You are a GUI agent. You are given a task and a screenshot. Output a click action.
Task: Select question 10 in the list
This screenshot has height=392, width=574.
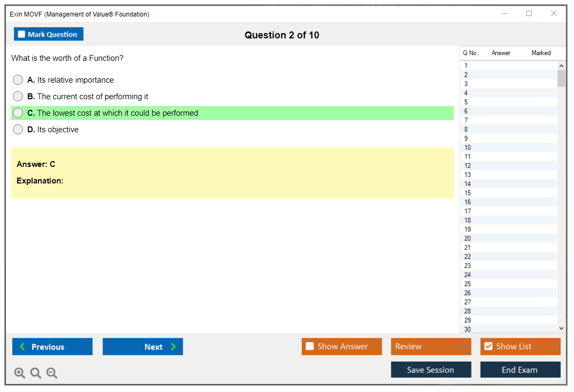click(x=468, y=148)
